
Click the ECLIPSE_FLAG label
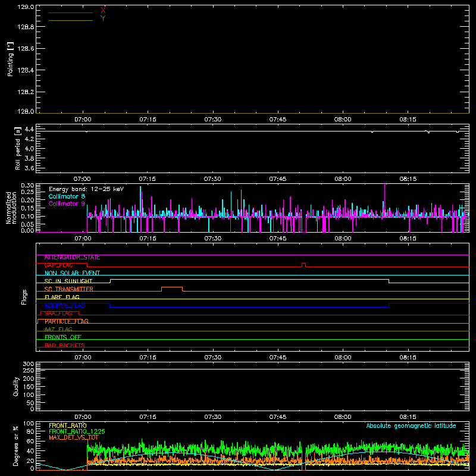point(65,305)
